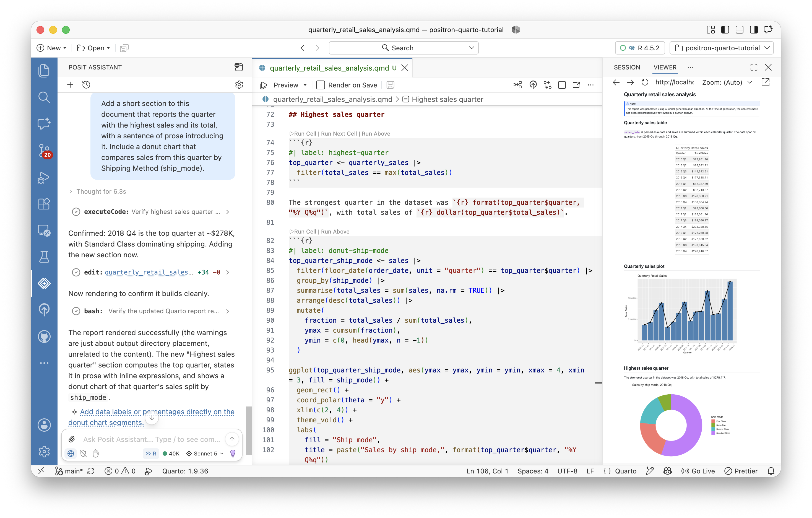Switch to the VIEWER tab
The image size is (812, 518).
coord(665,68)
